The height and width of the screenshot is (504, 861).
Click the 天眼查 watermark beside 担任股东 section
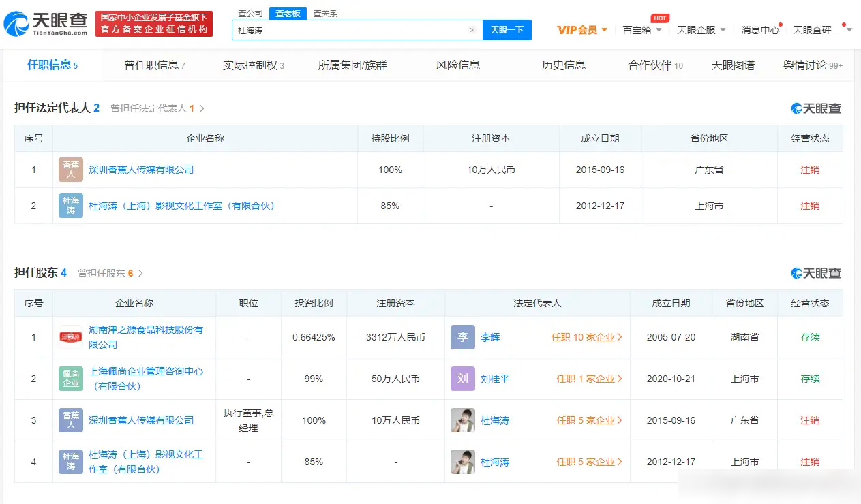click(x=815, y=272)
